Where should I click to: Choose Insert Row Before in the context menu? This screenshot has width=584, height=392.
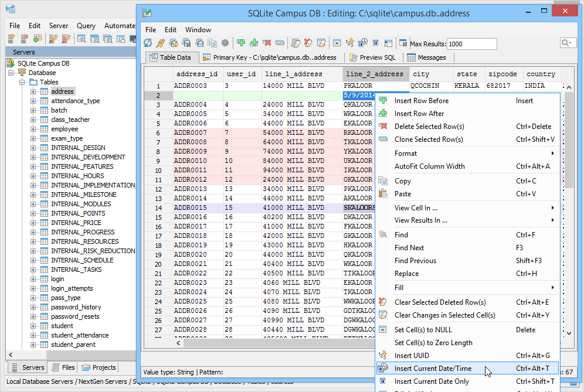click(x=467, y=101)
